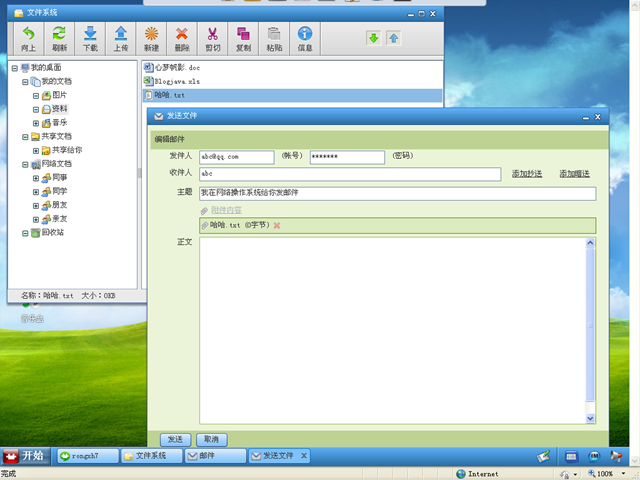Open the keyboard icon in taskbar tray

pyautogui.click(x=571, y=456)
